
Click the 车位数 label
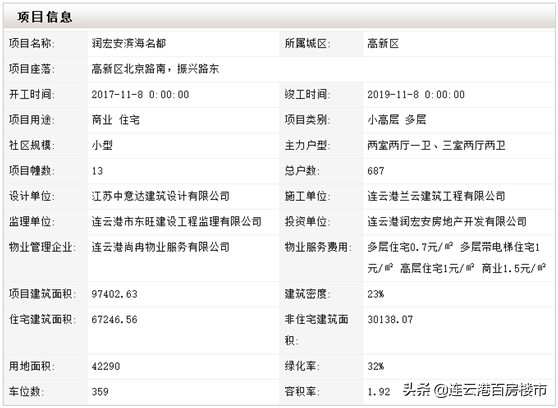click(x=26, y=392)
